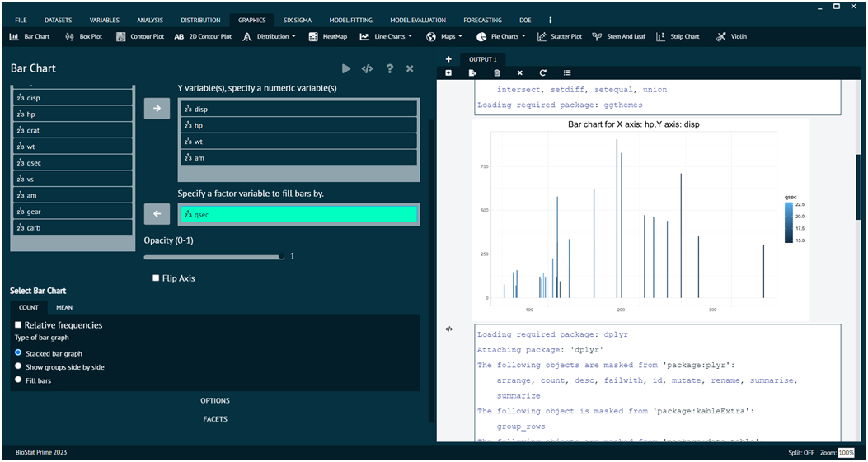Image resolution: width=868 pixels, height=462 pixels.
Task: Open the DOE tab
Action: pos(525,20)
